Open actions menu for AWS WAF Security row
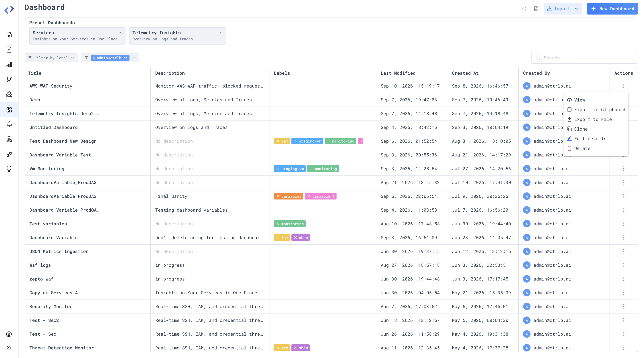 coord(624,86)
